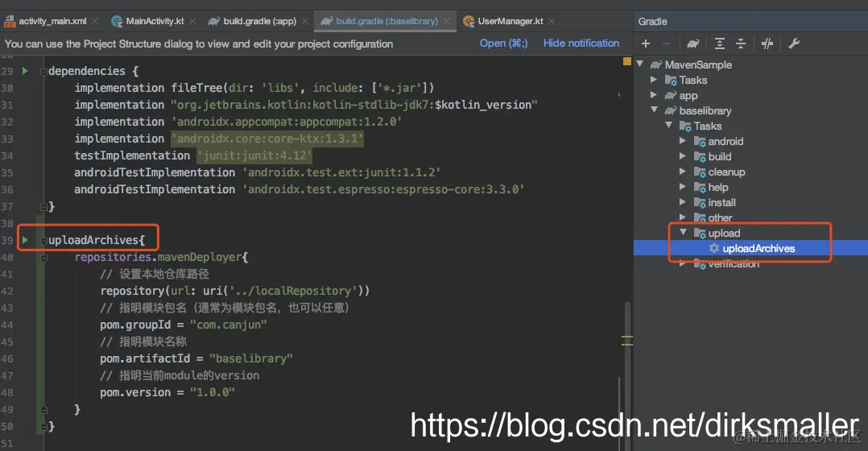Click yellow warning stripe on scrollbar
This screenshot has height=451, width=868.
coord(626,337)
